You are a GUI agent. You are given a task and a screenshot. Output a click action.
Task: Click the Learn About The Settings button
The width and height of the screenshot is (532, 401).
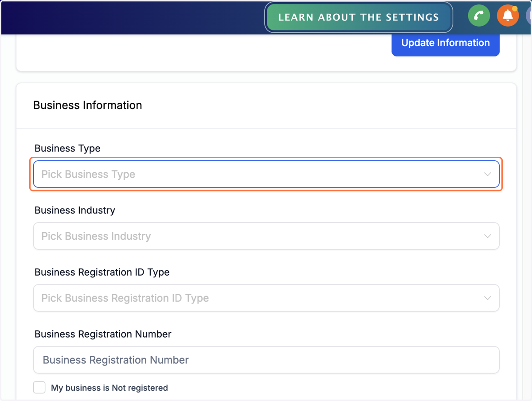click(359, 17)
